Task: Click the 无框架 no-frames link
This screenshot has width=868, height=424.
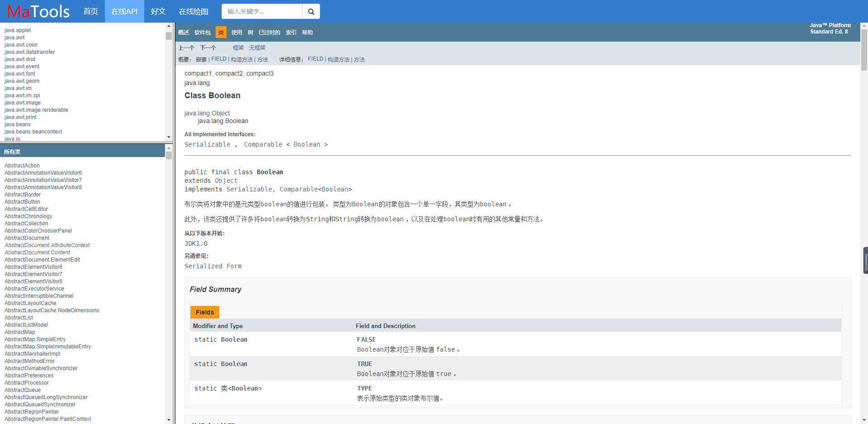Action: click(257, 48)
